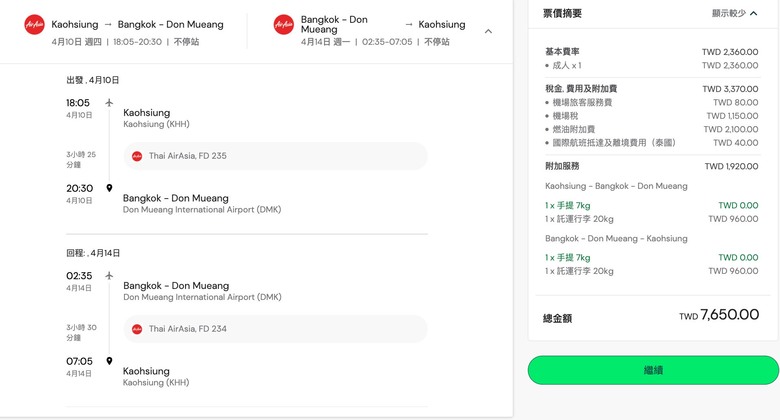Click the 附加服務 section label

(x=562, y=166)
